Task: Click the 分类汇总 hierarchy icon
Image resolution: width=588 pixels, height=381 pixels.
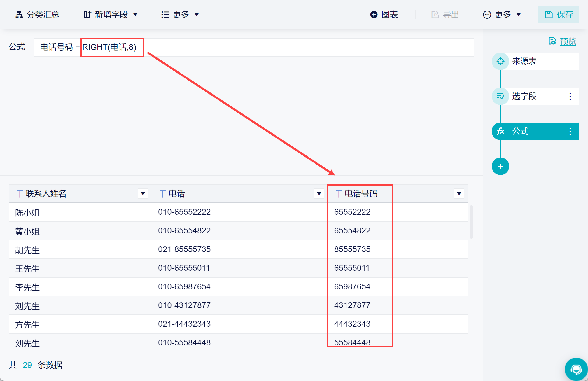Action: (x=19, y=15)
